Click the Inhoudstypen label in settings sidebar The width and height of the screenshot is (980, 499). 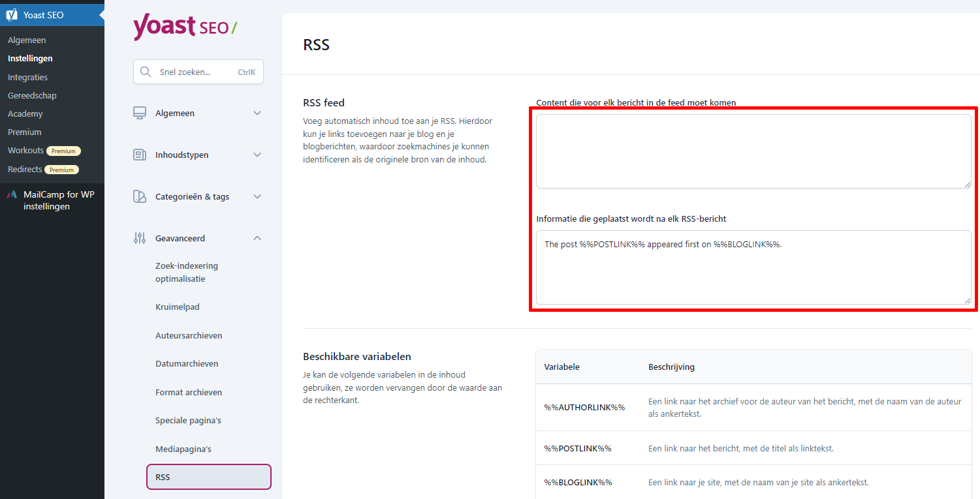pyautogui.click(x=182, y=155)
